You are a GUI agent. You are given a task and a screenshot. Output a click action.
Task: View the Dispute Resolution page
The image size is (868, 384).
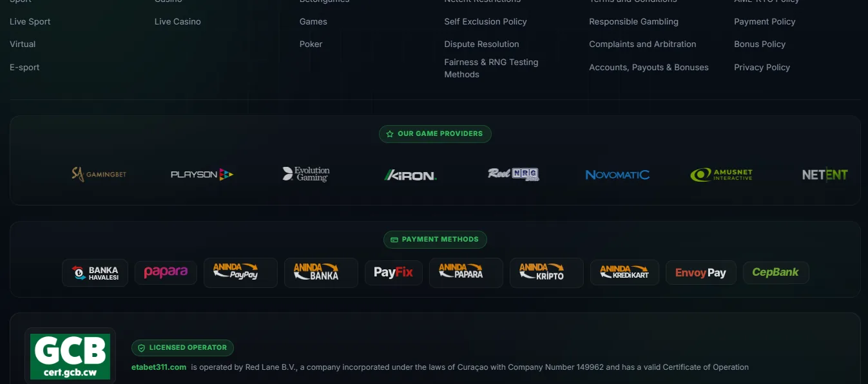[x=481, y=44]
